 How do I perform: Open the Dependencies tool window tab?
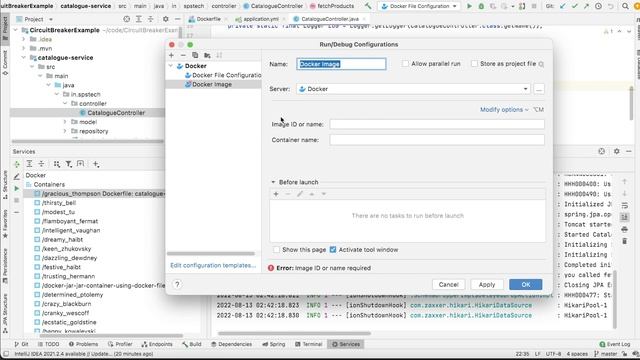[x=231, y=344]
